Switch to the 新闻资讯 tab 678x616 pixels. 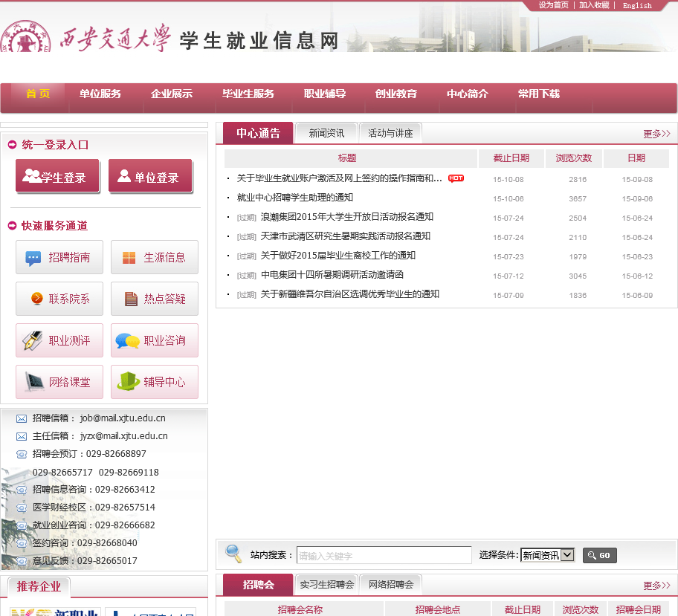point(326,134)
